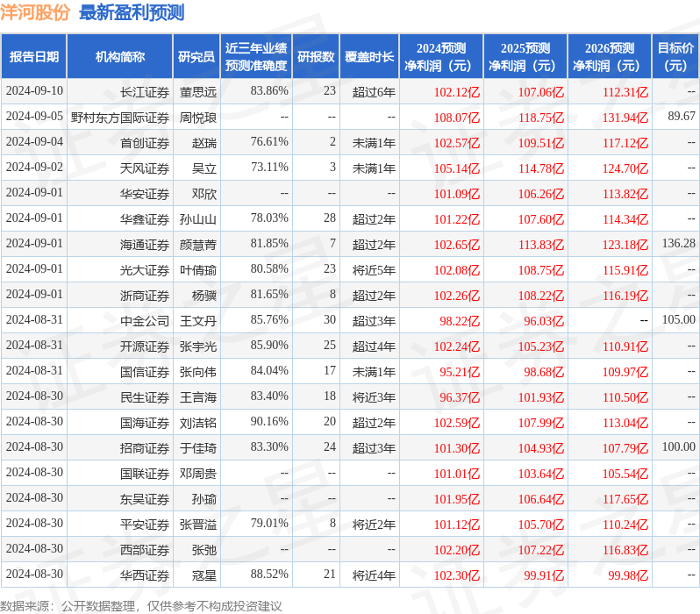700x614 pixels.
Task: Click the 覆盖时长 column header
Action: (x=369, y=57)
